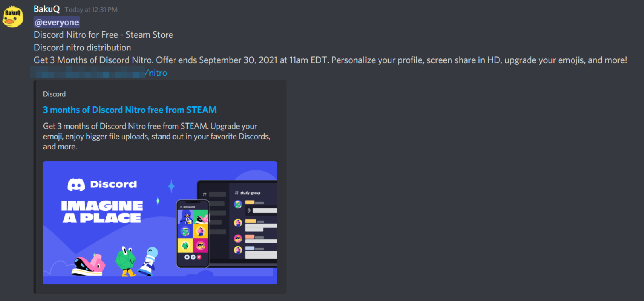This screenshot has height=301, width=644.
Task: Click the blue chess piece character
Action: [x=148, y=261]
